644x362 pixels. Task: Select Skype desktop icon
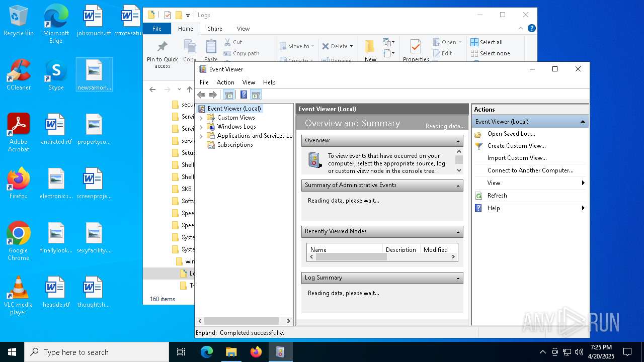[x=56, y=75]
